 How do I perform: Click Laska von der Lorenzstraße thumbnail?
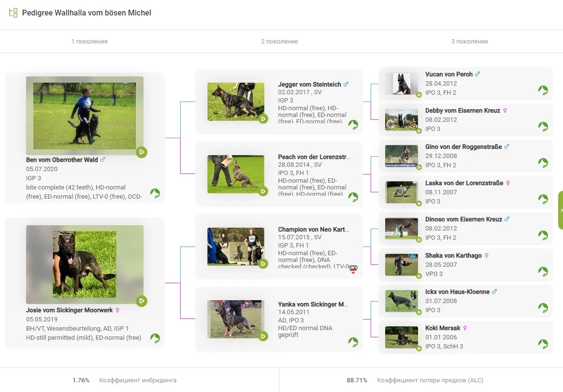click(x=401, y=192)
